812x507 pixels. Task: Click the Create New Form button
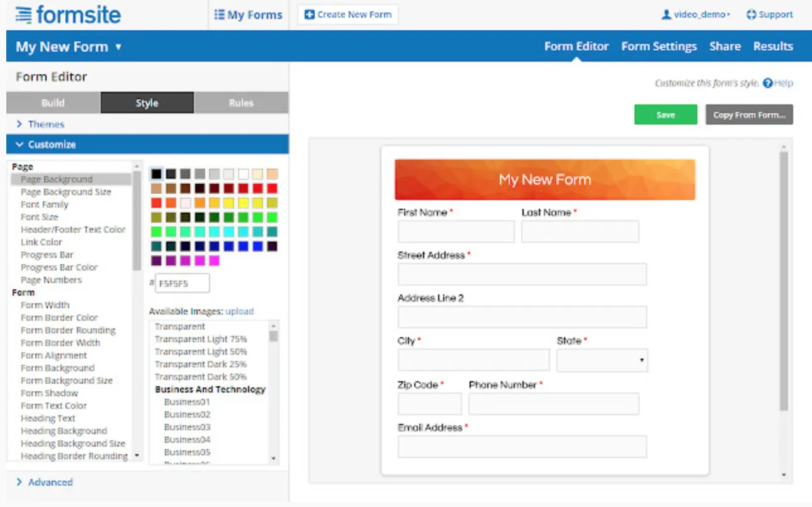pyautogui.click(x=347, y=14)
